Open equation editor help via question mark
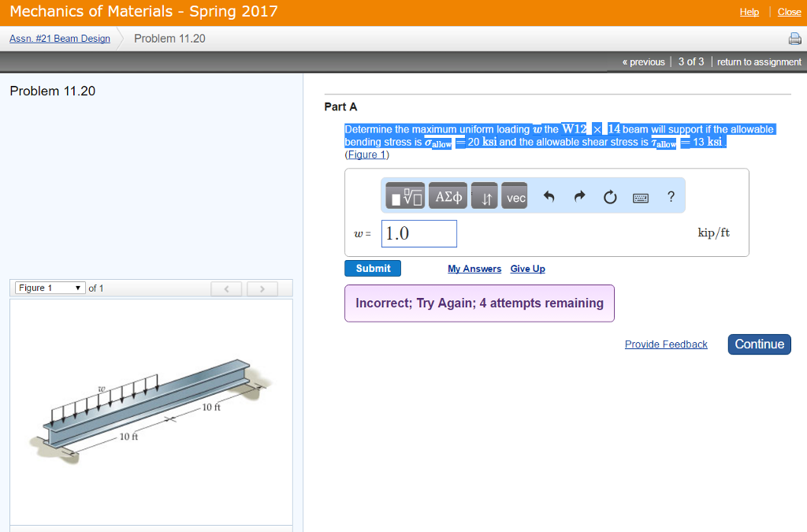 pos(670,196)
